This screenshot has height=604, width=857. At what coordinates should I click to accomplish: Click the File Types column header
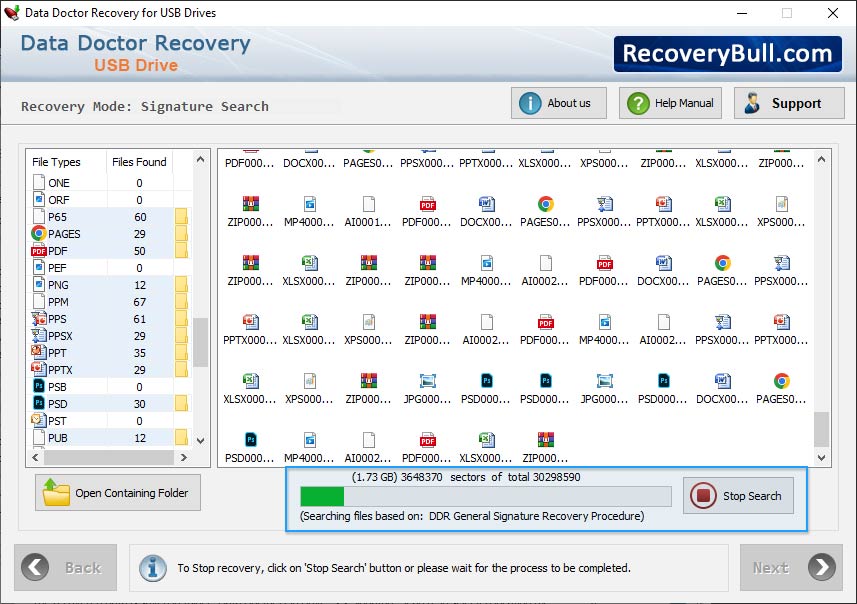pyautogui.click(x=56, y=162)
